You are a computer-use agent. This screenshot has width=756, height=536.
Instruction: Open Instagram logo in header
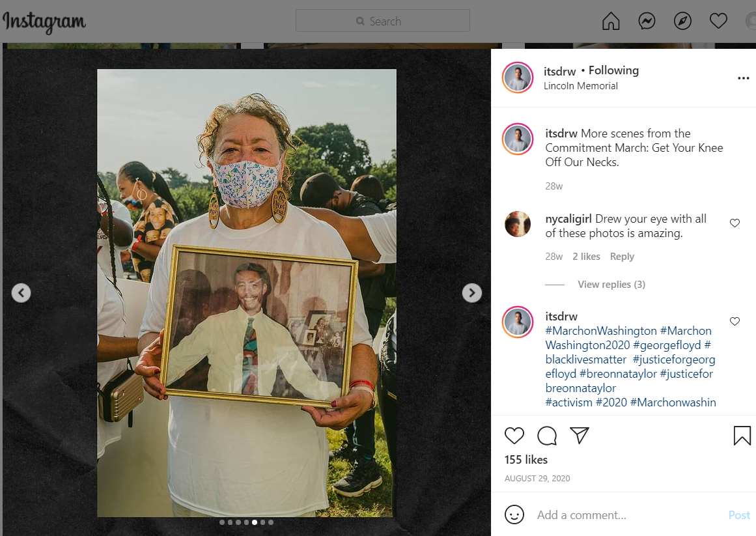pyautogui.click(x=44, y=22)
